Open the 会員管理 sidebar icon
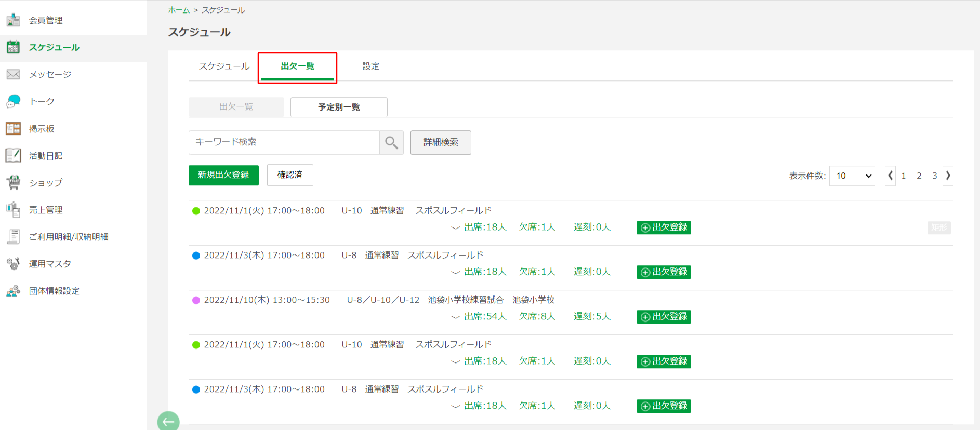980x430 pixels. [13, 20]
